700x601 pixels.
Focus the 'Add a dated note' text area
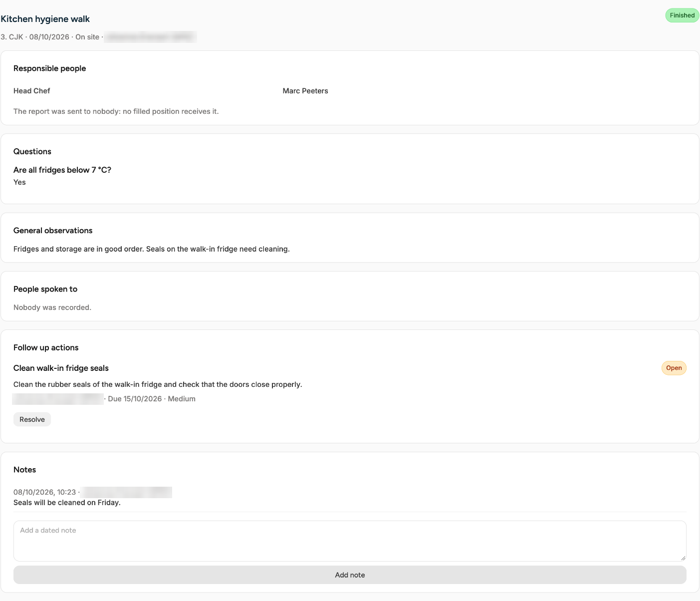pyautogui.click(x=350, y=541)
